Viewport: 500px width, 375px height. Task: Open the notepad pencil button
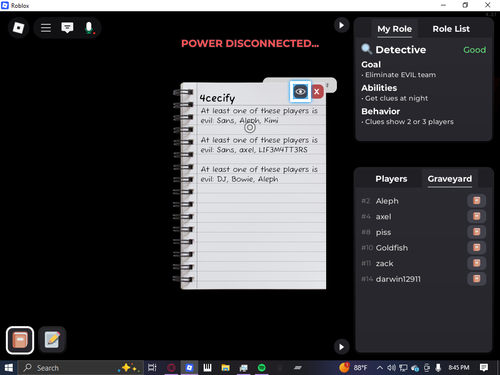52,340
